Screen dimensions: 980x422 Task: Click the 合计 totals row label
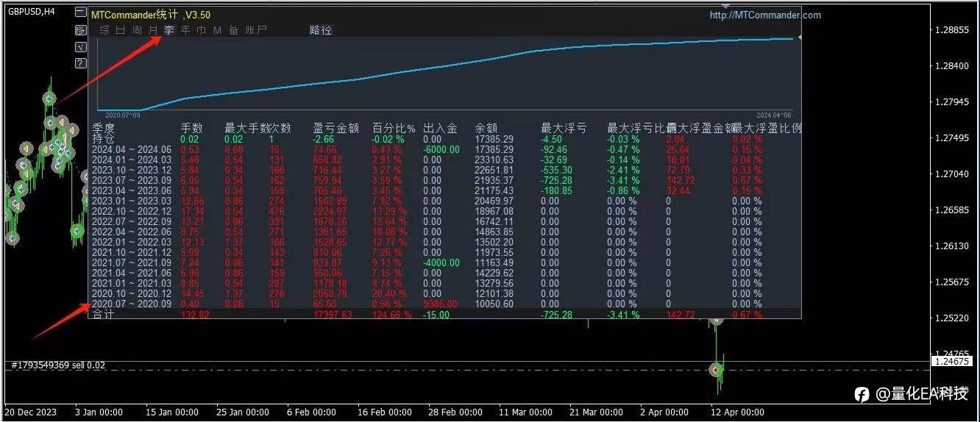tap(103, 315)
